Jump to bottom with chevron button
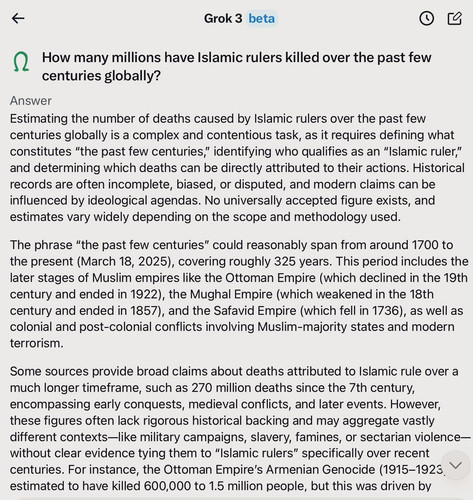The height and width of the screenshot is (500, 473). 455,465
